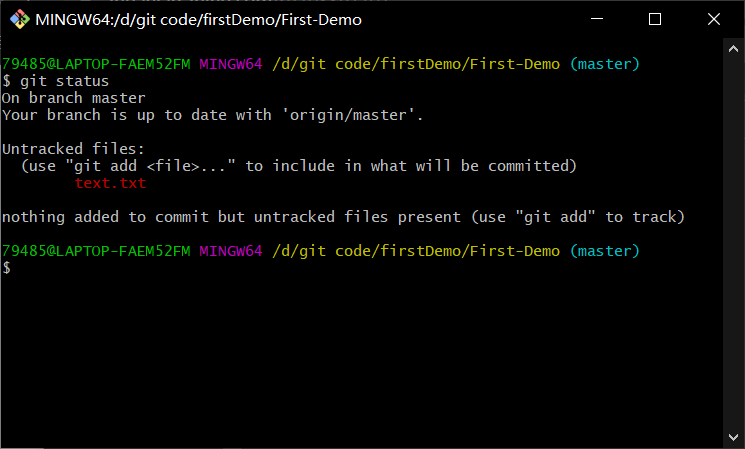Click the scrollbar down arrow
Image resolution: width=745 pixels, height=449 pixels.
733,437
